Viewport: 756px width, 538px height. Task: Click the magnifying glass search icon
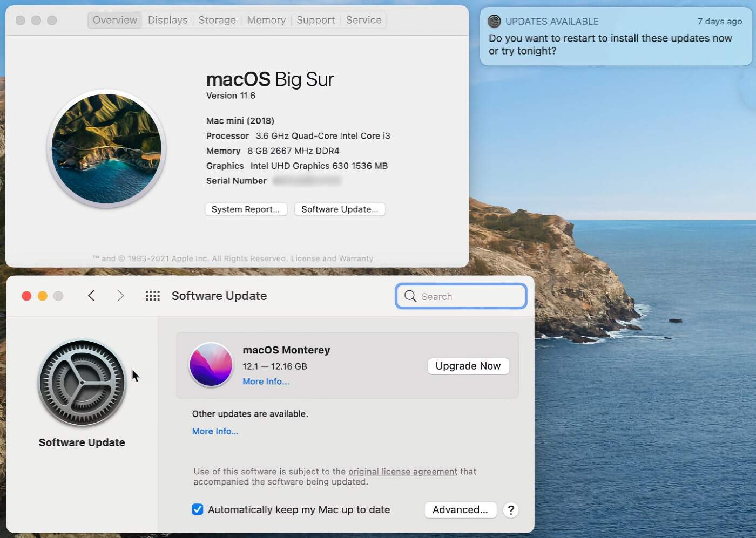(x=410, y=296)
